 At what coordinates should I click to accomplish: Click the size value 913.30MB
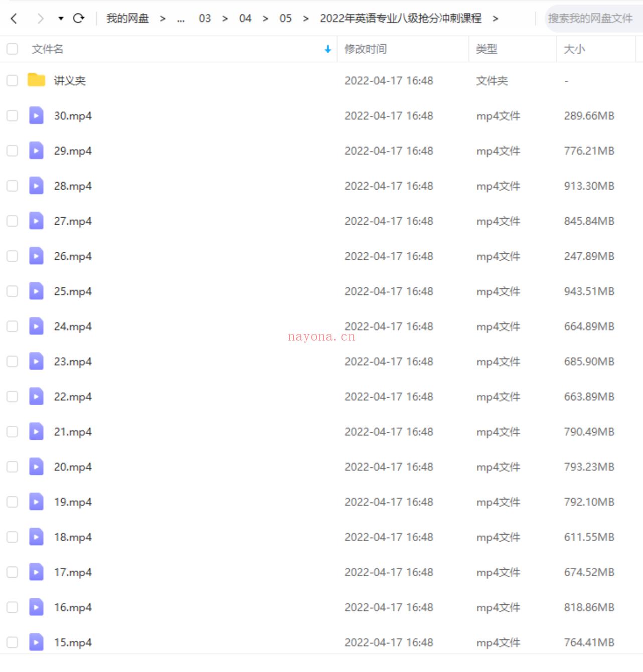[589, 186]
